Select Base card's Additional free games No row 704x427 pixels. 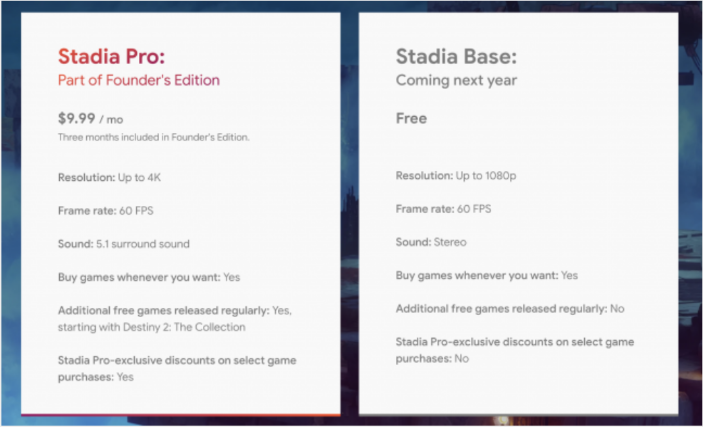coord(508,309)
